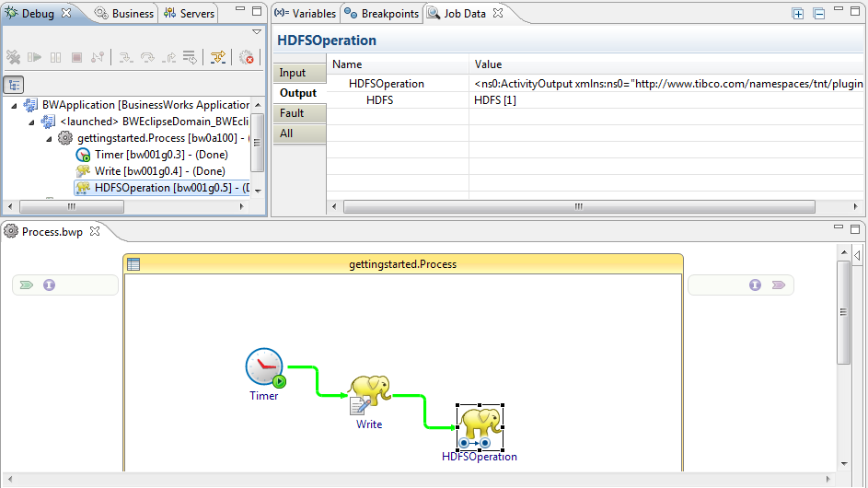Click the Collapse All icon in Job Data
This screenshot has width=868, height=488.
pyautogui.click(x=818, y=14)
